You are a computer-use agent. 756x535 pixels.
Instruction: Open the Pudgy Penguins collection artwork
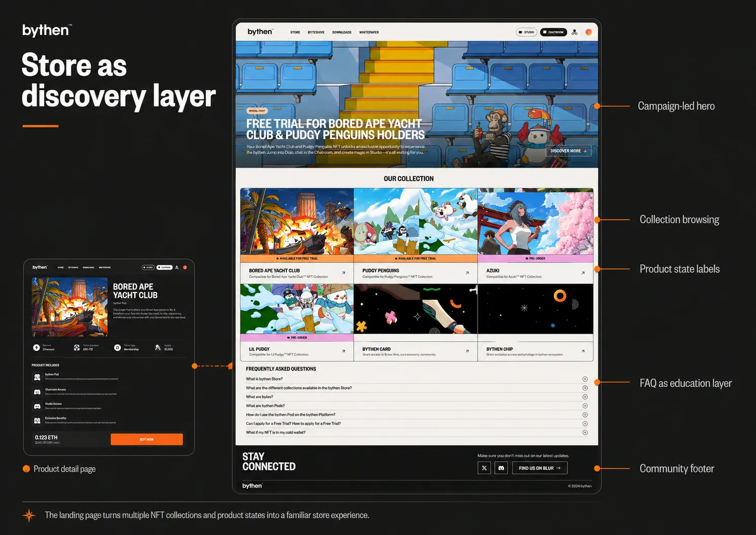click(x=416, y=221)
